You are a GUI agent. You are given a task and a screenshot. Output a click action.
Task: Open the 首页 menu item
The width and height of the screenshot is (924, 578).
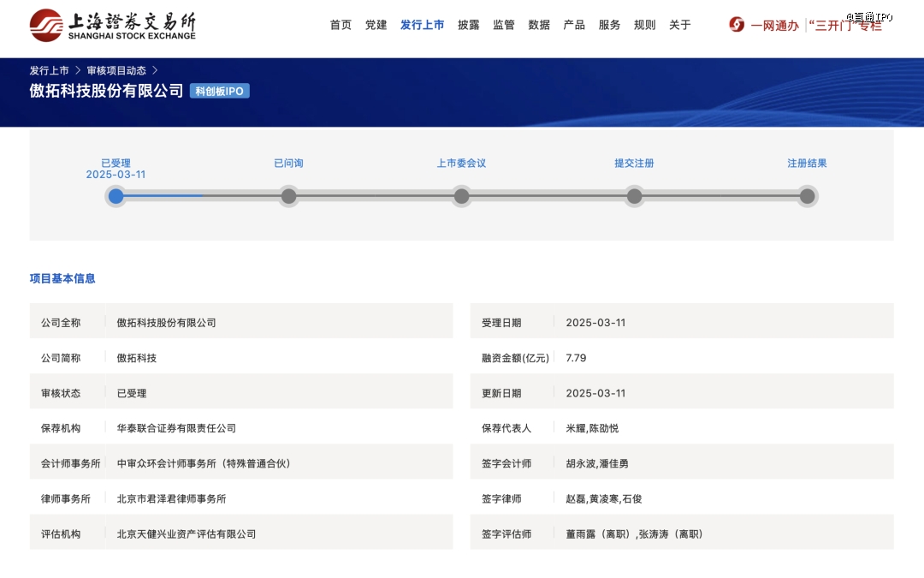coord(341,25)
